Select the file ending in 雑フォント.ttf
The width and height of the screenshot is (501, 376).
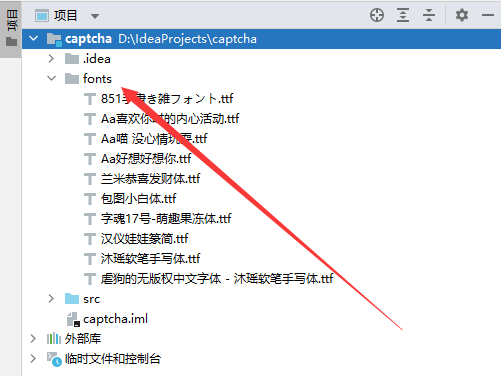(167, 99)
